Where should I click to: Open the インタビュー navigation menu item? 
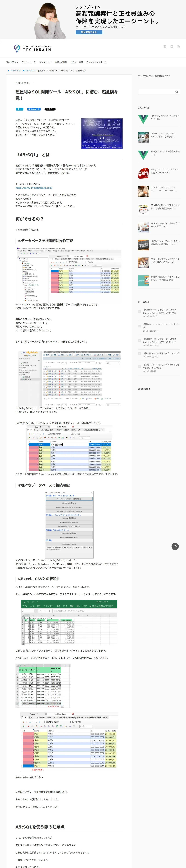coord(45,62)
